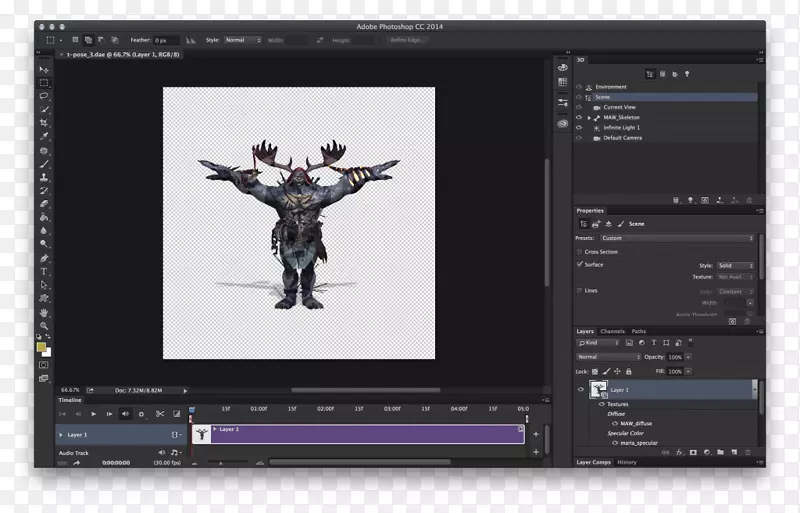800x513 pixels.
Task: Uncheck the Surface checkbox
Action: 579,264
